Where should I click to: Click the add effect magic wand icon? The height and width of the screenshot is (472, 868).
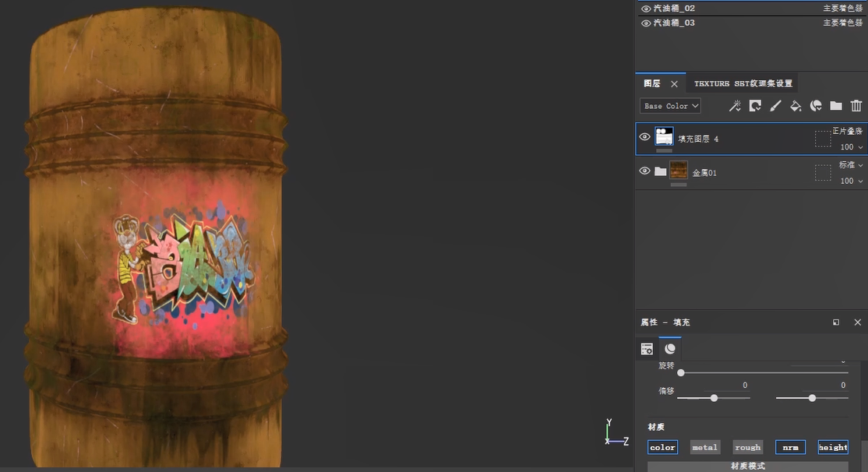(x=735, y=106)
